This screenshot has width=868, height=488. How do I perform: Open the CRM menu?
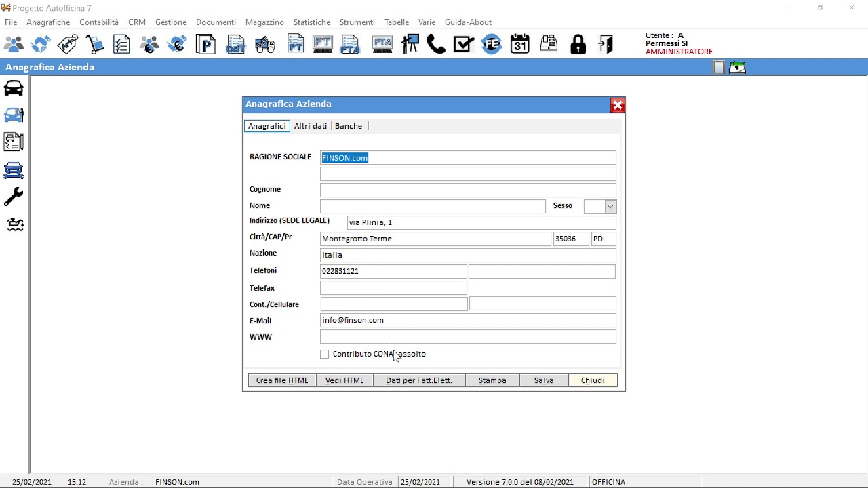(x=137, y=22)
